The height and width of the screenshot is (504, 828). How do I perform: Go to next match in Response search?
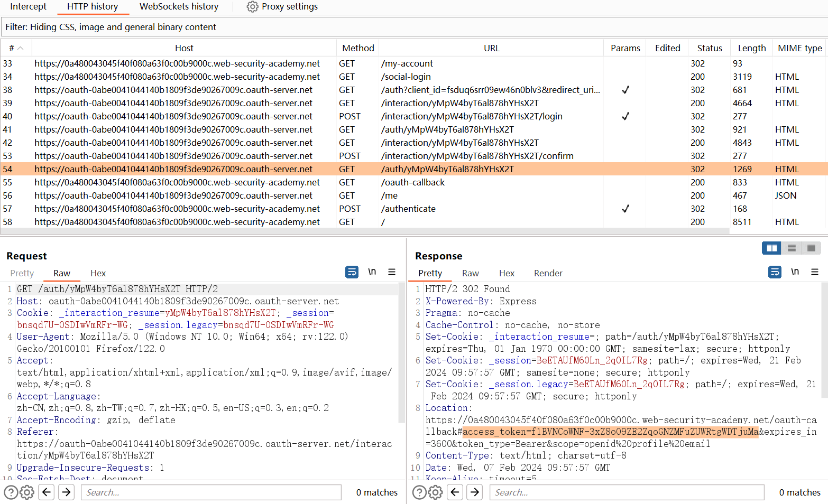coord(475,492)
